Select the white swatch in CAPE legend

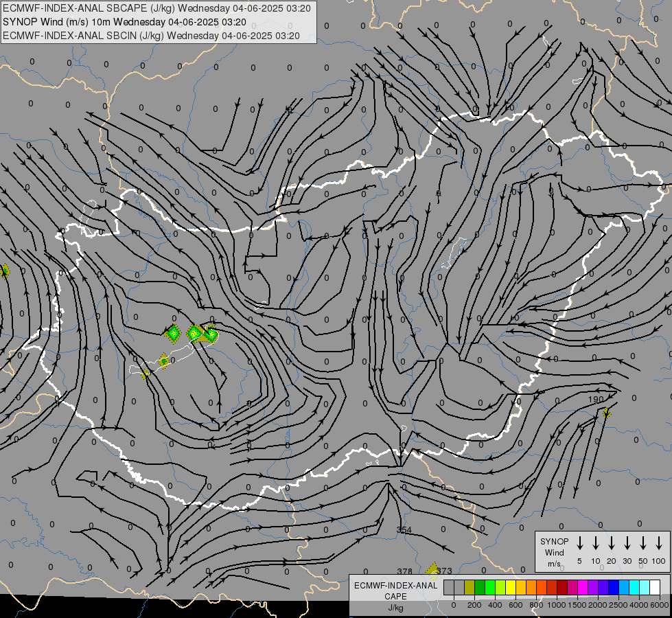tap(654, 587)
